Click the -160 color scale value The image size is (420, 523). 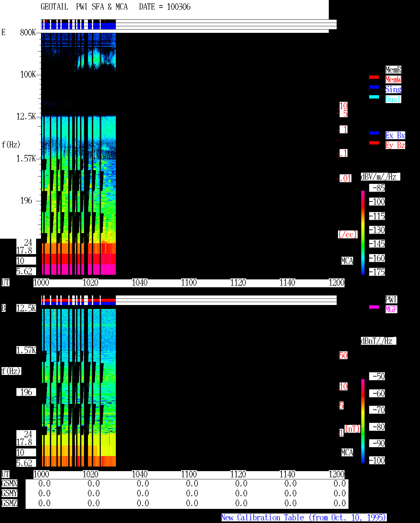click(x=377, y=258)
